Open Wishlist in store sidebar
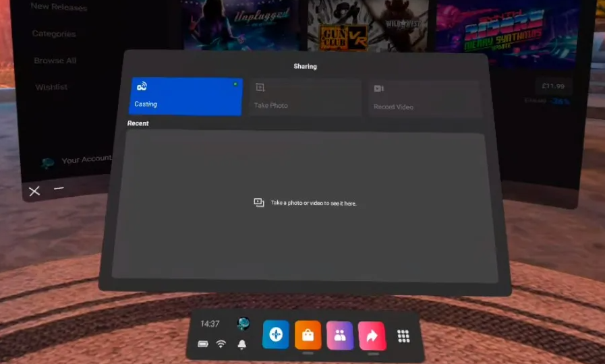This screenshot has height=364, width=605. (x=51, y=87)
